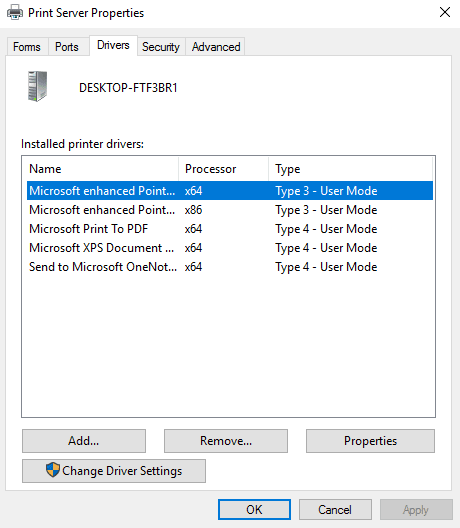Image resolution: width=460 pixels, height=528 pixels.
Task: Click the Add... button
Action: 84,441
